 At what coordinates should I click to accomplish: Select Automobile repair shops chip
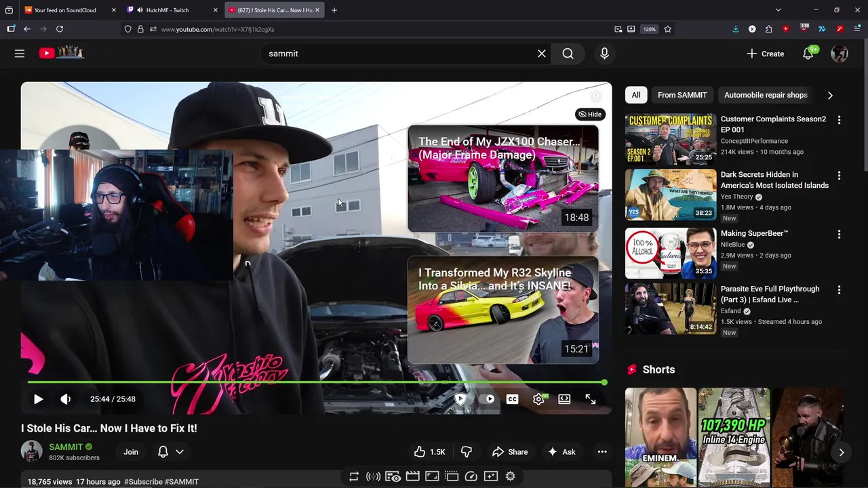click(766, 95)
